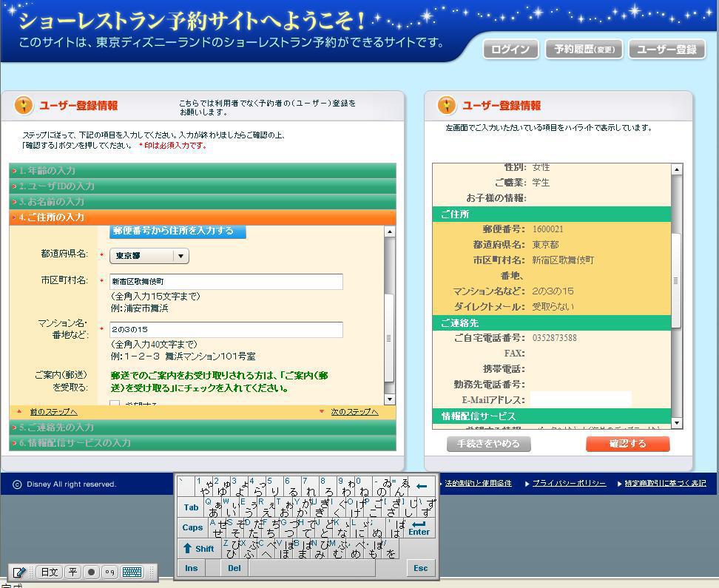
Task: Tap the な (K) key on soft keyboard
Action: pos(341,528)
